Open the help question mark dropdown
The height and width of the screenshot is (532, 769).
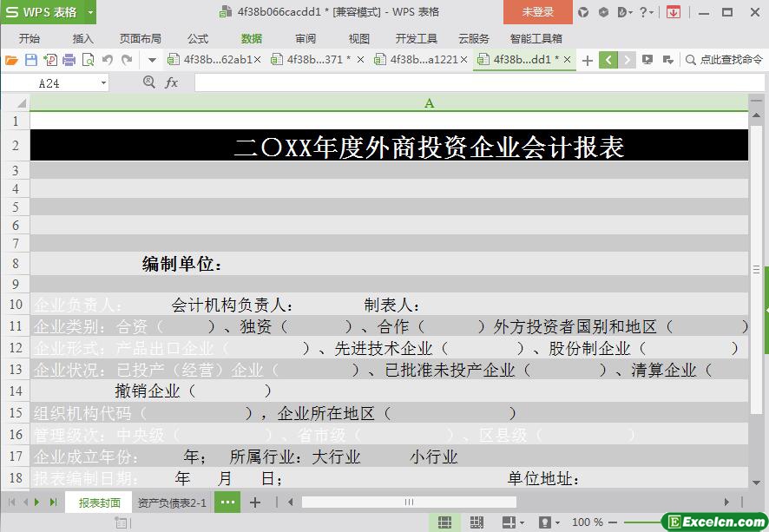coord(647,12)
